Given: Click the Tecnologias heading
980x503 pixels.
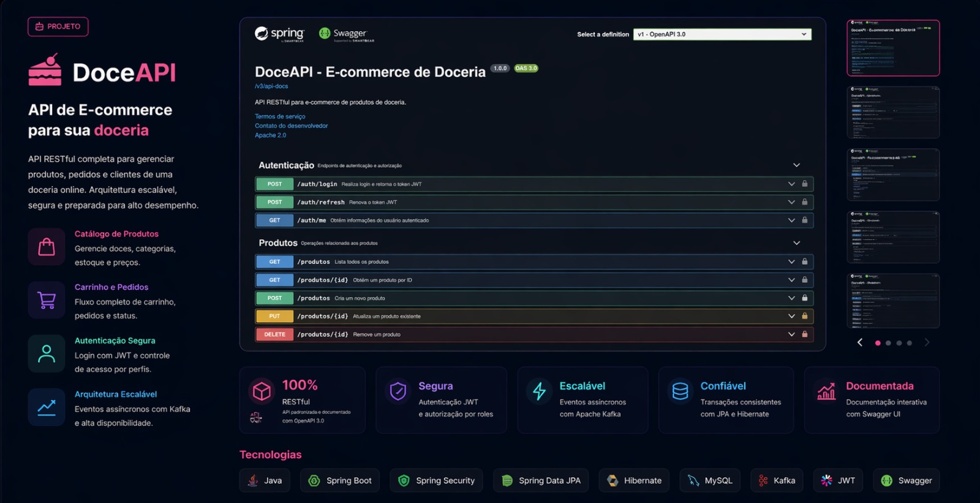Looking at the screenshot, I should (x=270, y=455).
